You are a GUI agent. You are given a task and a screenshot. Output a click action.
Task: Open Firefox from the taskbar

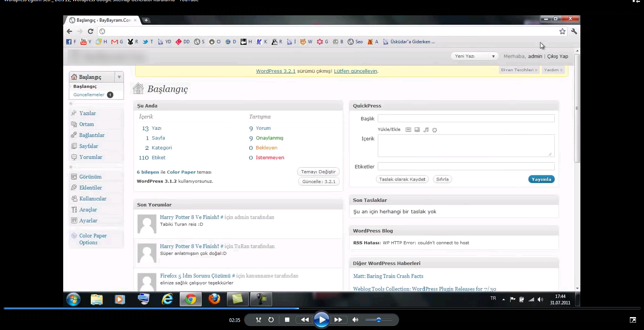point(214,299)
